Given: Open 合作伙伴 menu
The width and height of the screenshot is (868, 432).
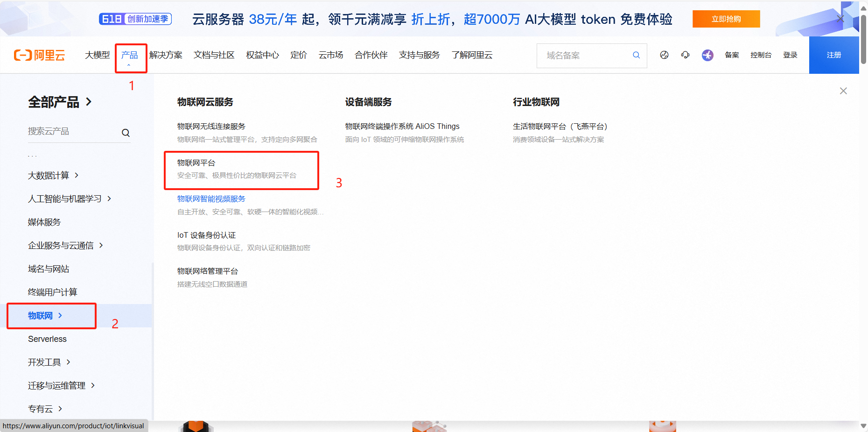Looking at the screenshot, I should coord(371,55).
